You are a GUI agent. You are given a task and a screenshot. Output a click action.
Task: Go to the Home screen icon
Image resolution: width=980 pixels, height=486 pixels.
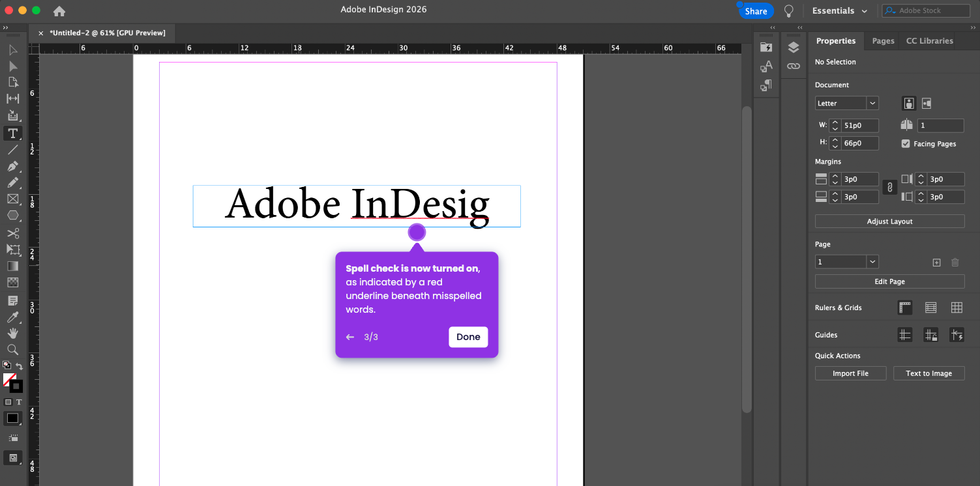(59, 11)
